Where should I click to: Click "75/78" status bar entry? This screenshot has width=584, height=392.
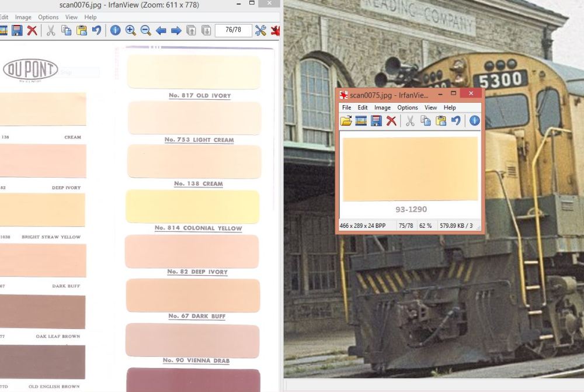pyautogui.click(x=406, y=226)
